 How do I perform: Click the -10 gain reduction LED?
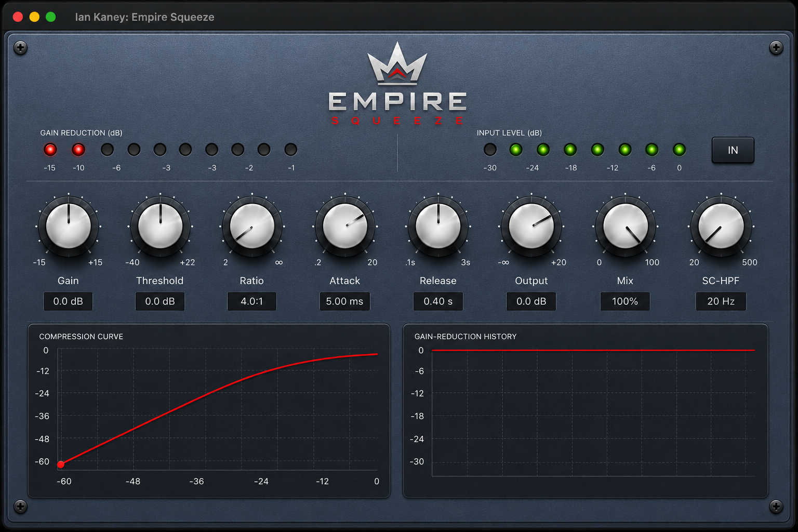pyautogui.click(x=78, y=150)
